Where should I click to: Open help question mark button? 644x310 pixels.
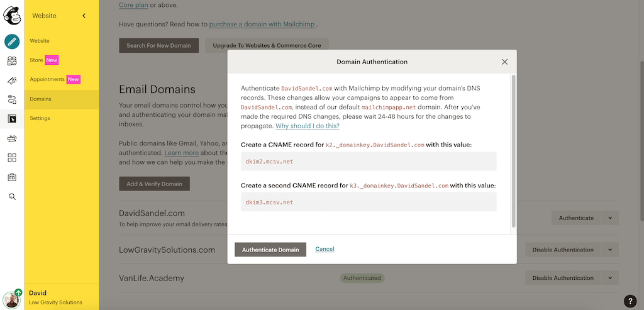click(630, 301)
